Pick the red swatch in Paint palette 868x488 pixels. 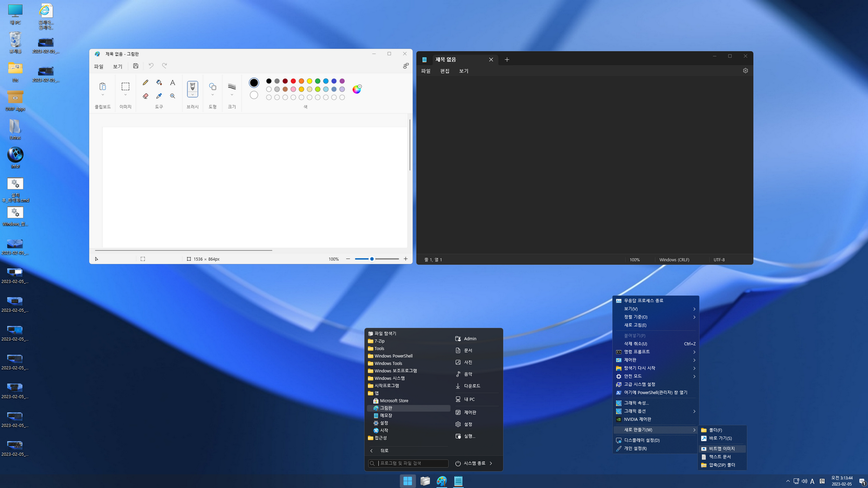click(x=293, y=81)
